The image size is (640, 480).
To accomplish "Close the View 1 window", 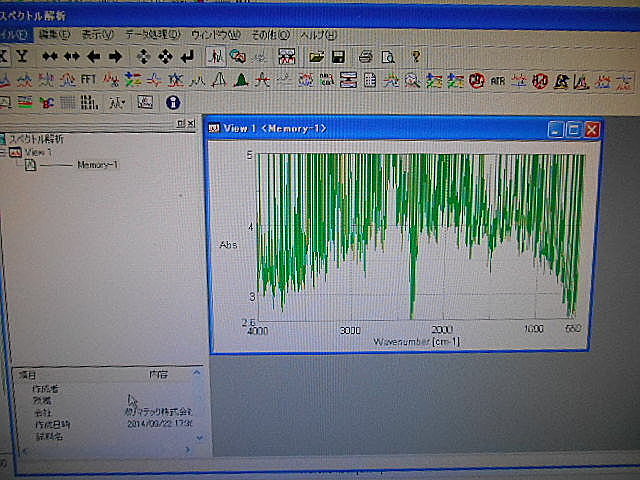I will [x=592, y=130].
